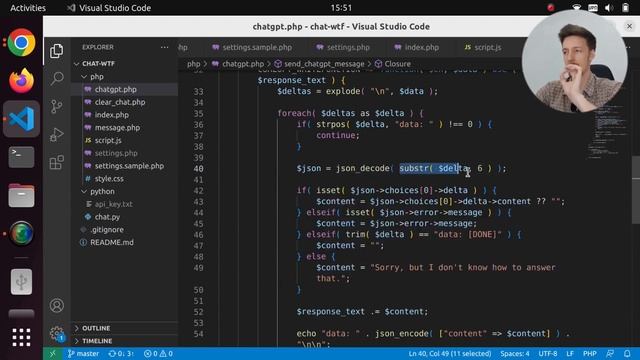Click the remote window indicator in status bar

[52, 353]
